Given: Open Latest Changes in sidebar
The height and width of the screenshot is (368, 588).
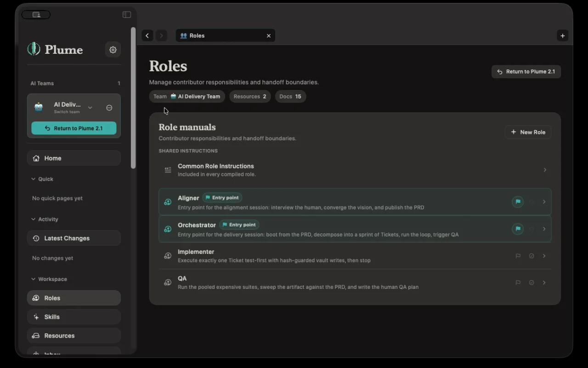Looking at the screenshot, I should coord(74,238).
